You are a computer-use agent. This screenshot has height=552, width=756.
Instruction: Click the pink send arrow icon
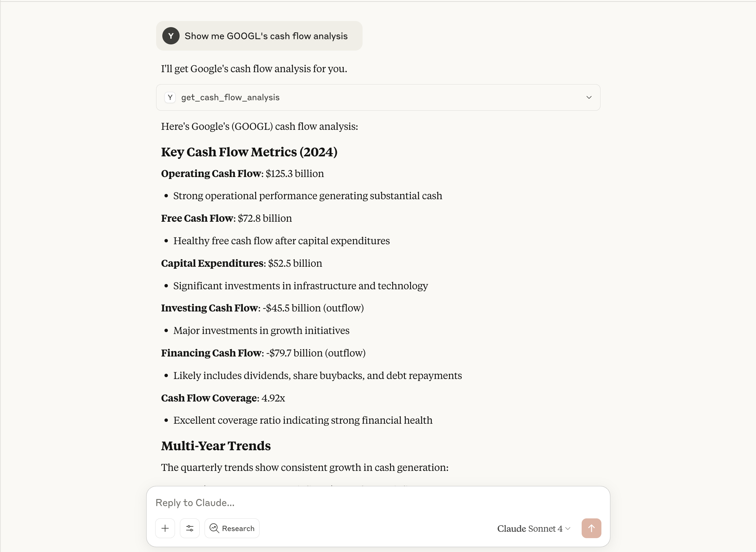(591, 528)
